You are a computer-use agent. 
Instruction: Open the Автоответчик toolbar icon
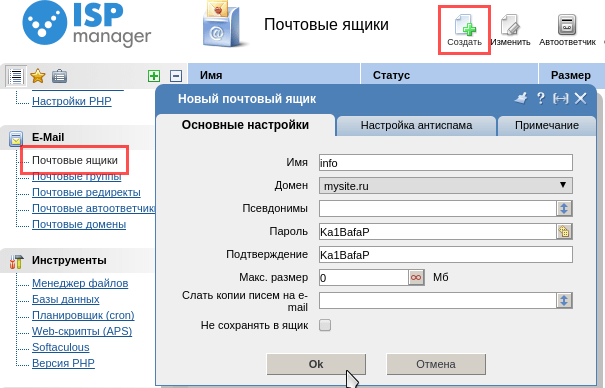[x=567, y=30]
